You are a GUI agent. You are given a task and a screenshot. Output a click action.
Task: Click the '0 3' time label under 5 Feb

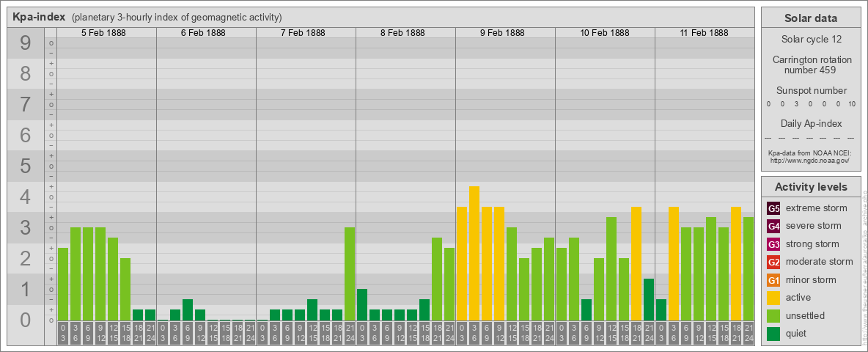(x=63, y=334)
